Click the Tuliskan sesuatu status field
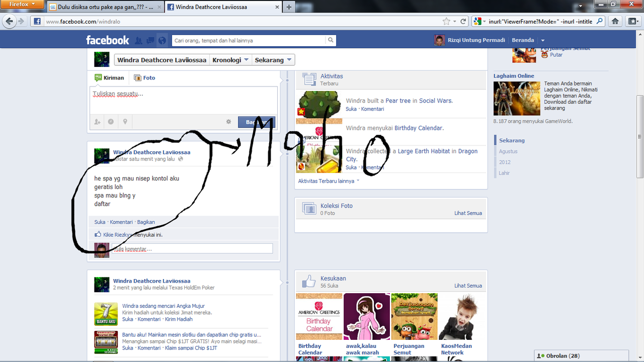 click(184, 101)
